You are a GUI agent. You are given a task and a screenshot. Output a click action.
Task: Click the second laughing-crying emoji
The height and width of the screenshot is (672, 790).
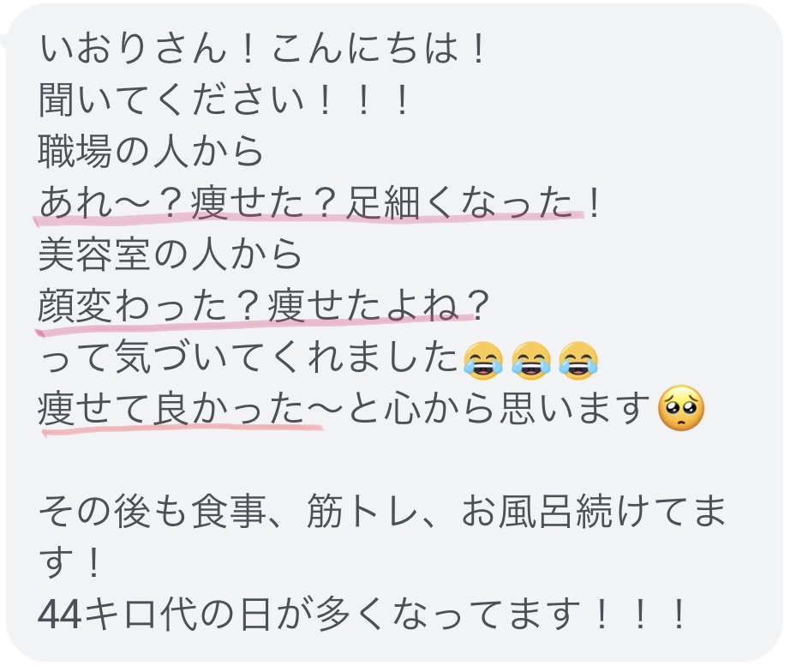click(531, 360)
